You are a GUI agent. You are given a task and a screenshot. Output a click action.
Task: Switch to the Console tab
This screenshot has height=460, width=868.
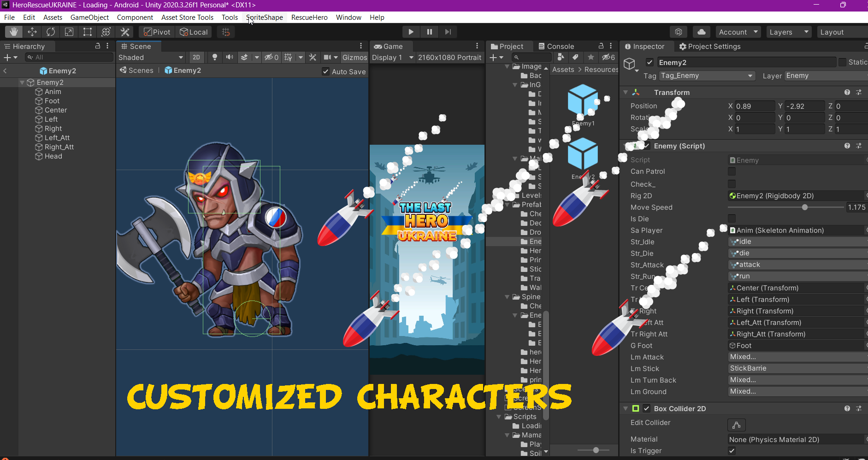[556, 46]
